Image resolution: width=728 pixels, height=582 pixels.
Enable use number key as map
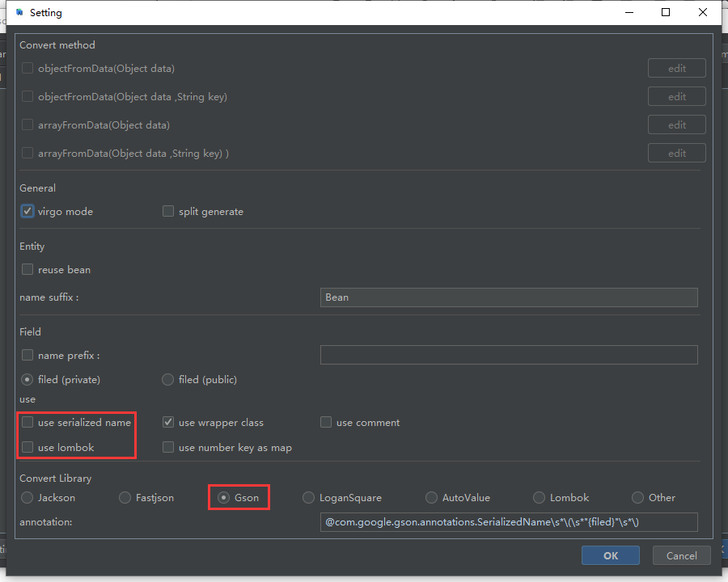click(168, 447)
